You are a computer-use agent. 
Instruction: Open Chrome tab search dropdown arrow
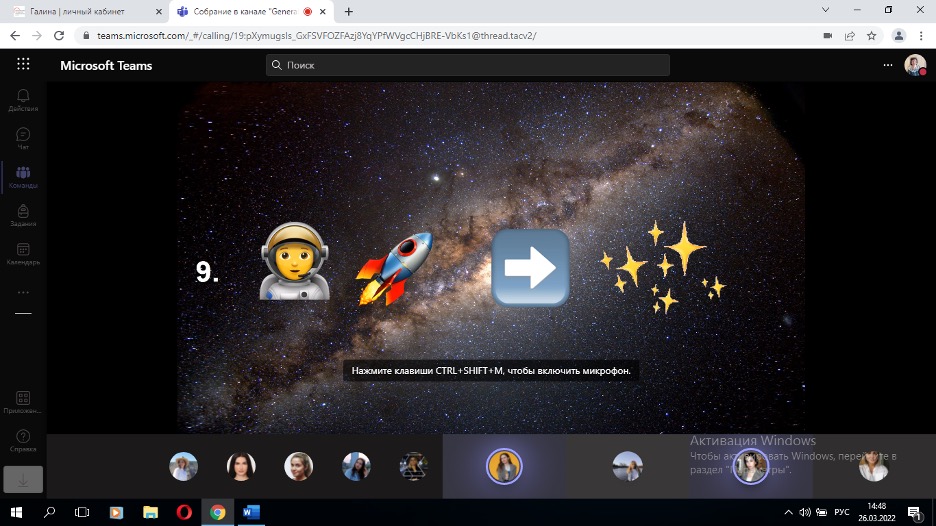point(825,10)
